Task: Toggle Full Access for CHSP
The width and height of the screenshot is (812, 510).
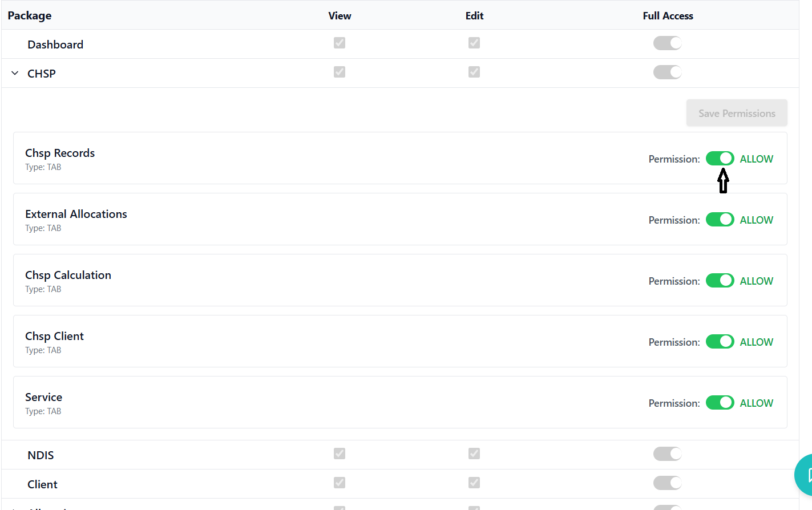Action: tap(667, 72)
